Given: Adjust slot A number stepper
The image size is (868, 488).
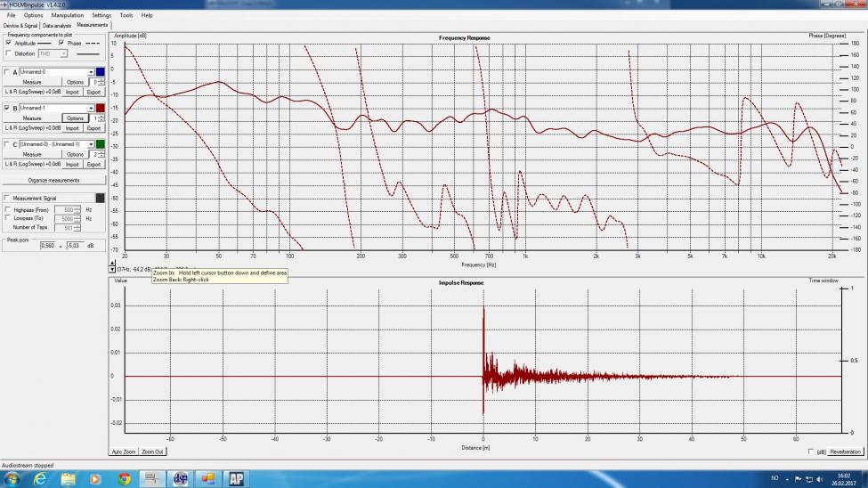Looking at the screenshot, I should 101,82.
